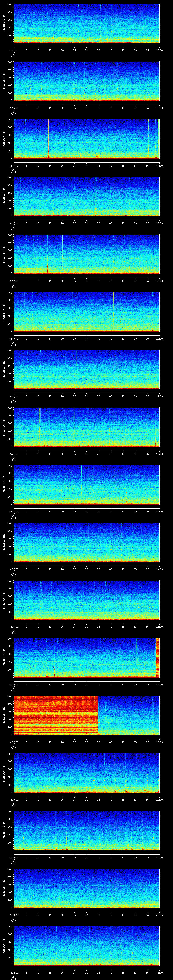Image resolution: width=173 pixels, height=980 pixels.
Task: Click the 4:30:00 start time label
Action: click(x=14, y=972)
